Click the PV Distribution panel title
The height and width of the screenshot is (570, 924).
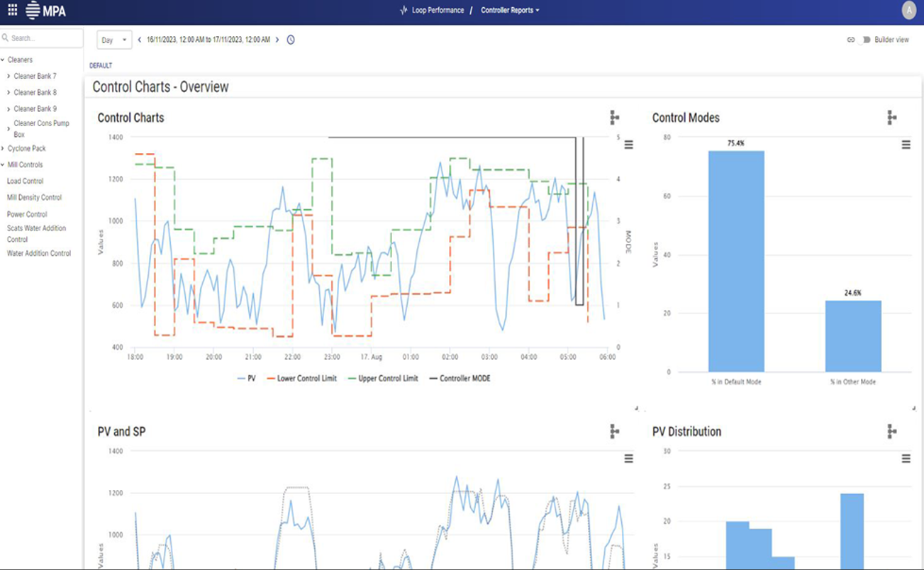tap(686, 431)
